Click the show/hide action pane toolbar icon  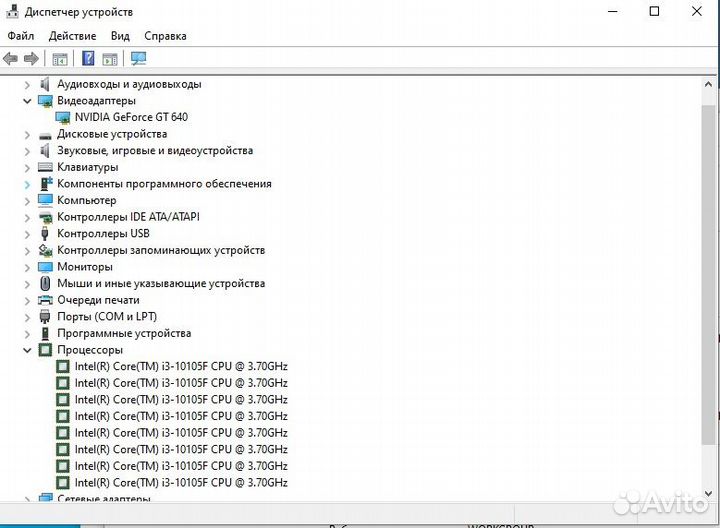(110, 59)
